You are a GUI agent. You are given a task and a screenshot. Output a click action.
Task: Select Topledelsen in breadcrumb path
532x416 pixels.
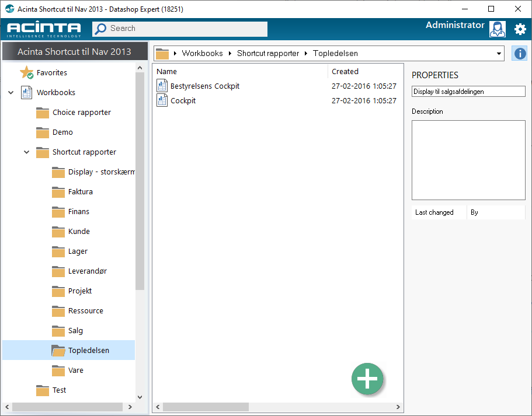tap(335, 53)
